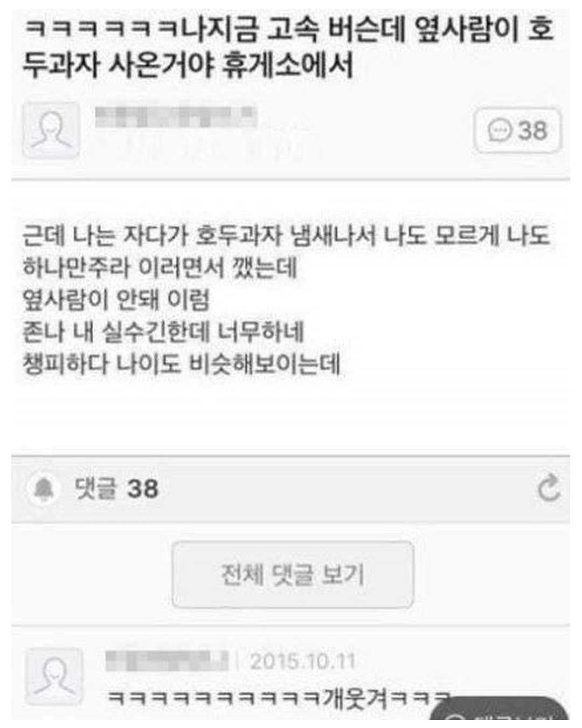Select the blurred commenter username

pyautogui.click(x=167, y=661)
